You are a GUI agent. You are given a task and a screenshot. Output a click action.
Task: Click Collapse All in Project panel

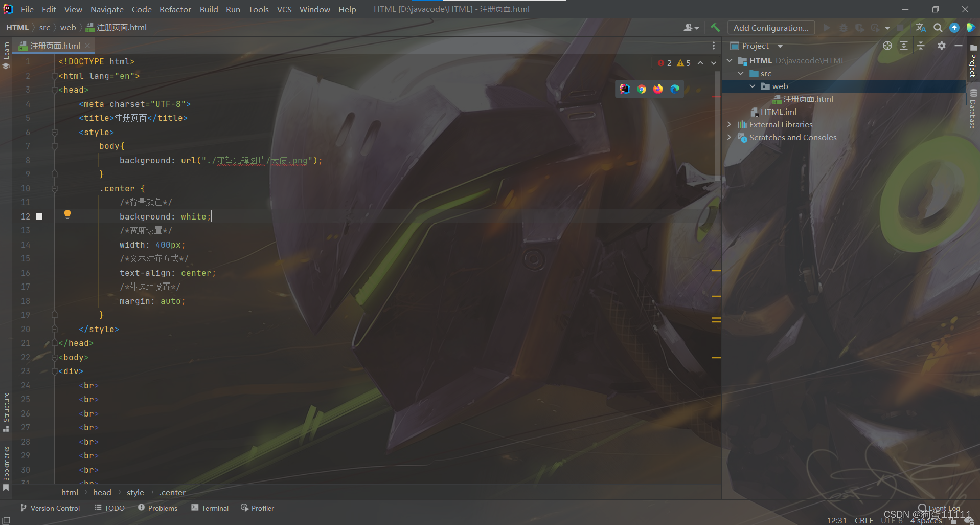921,46
